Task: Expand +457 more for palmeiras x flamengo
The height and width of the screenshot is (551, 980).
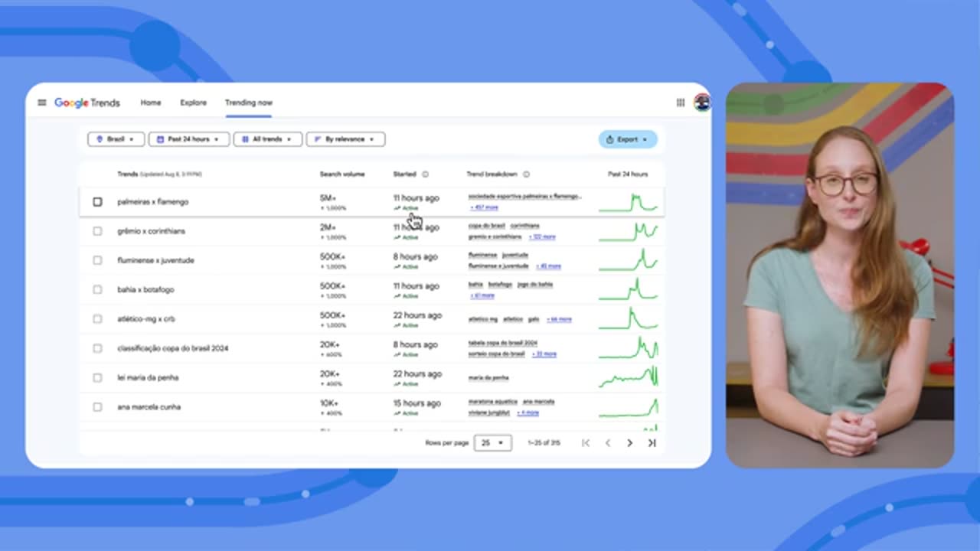Action: [484, 207]
